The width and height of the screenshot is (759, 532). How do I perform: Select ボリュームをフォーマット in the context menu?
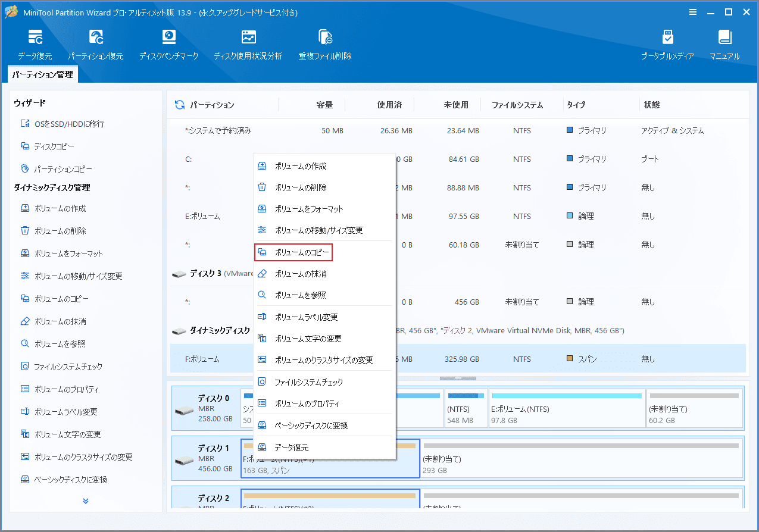tap(324, 209)
